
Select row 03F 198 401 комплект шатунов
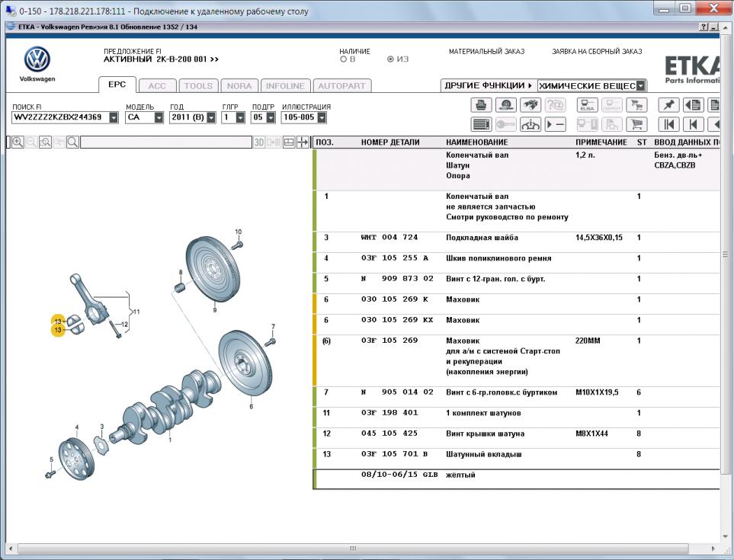tap(516, 418)
